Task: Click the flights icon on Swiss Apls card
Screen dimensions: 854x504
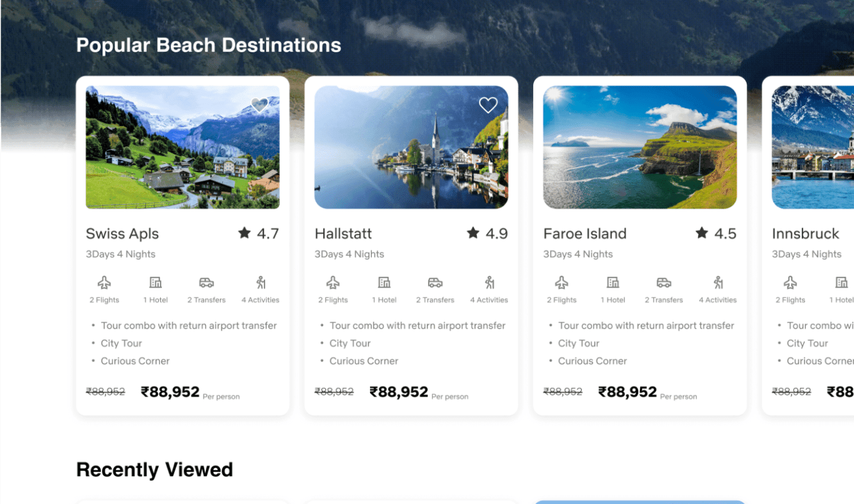Action: click(104, 282)
